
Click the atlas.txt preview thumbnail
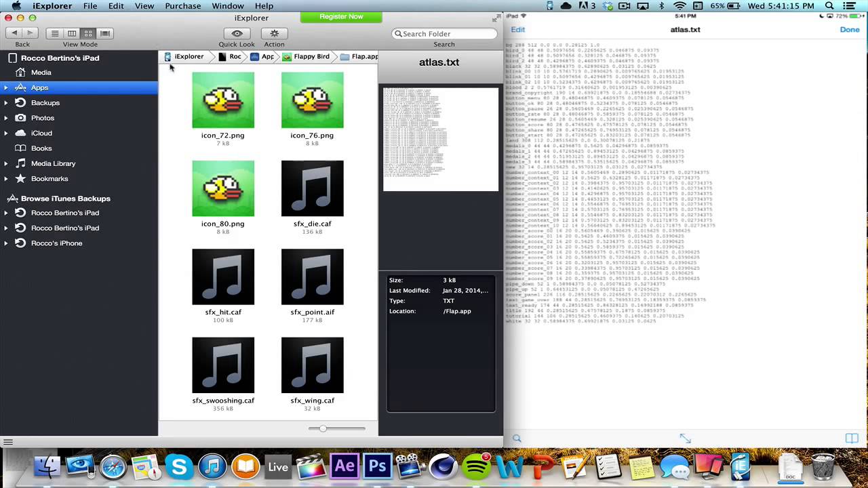(441, 139)
